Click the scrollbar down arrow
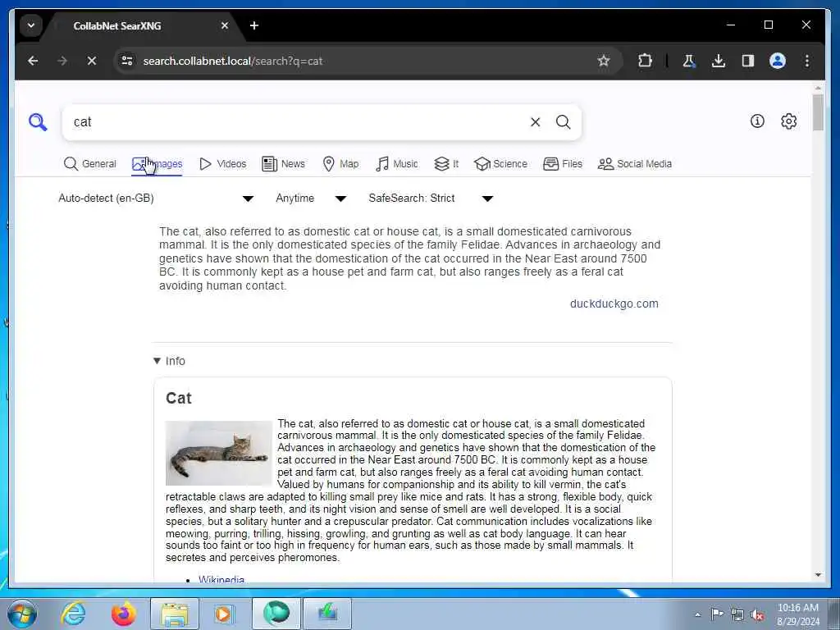The image size is (840, 630). click(818, 575)
